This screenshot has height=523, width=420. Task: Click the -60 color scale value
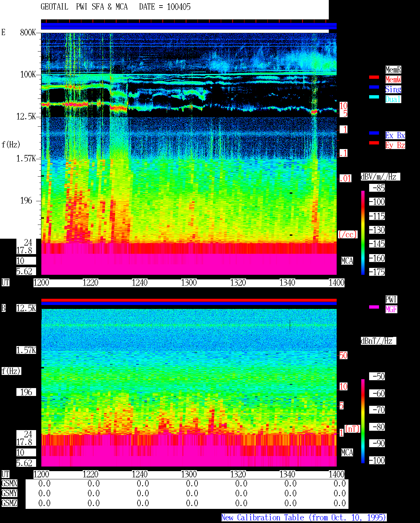(377, 393)
